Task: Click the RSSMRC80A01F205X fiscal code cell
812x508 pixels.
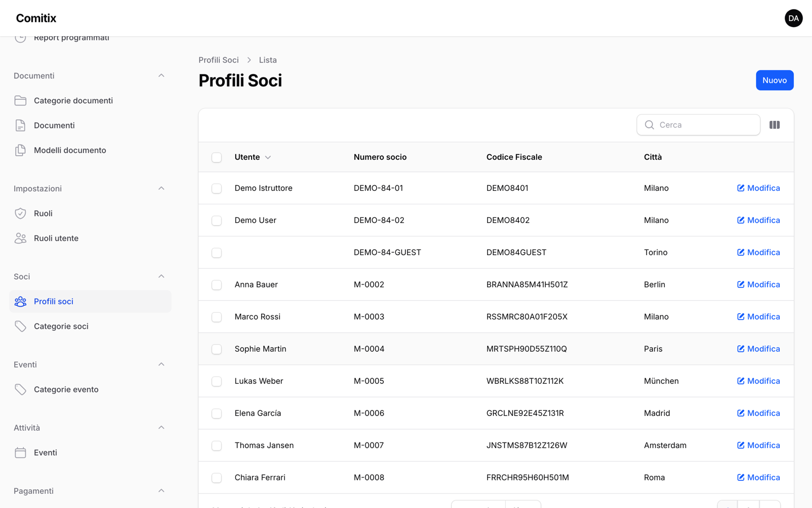Action: click(527, 317)
